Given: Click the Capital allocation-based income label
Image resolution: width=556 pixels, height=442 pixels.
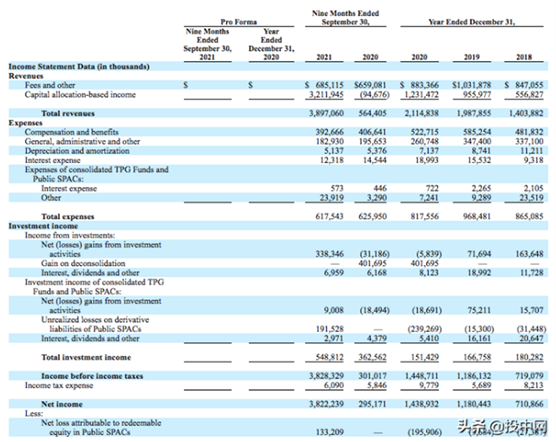Looking at the screenshot, I should [x=80, y=95].
